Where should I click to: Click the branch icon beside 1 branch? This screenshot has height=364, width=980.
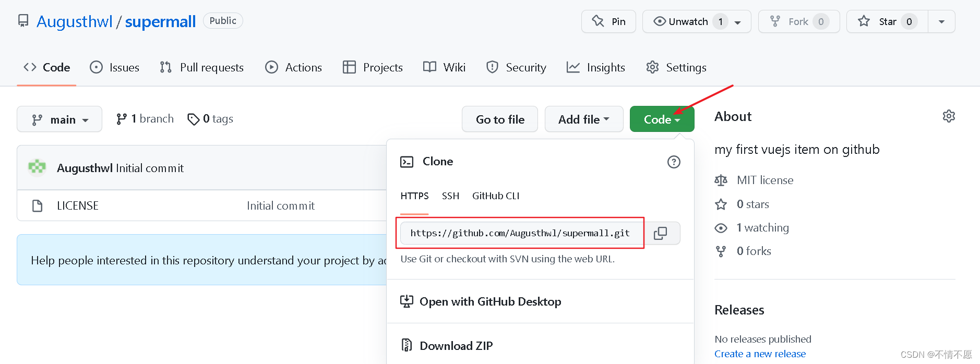(121, 119)
